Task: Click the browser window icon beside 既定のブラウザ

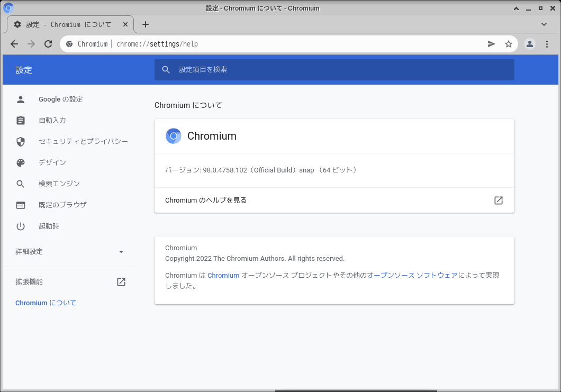Action: [21, 205]
